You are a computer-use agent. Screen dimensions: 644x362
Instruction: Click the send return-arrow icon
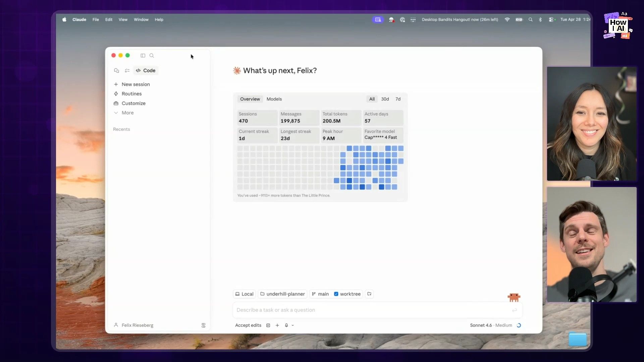514,310
